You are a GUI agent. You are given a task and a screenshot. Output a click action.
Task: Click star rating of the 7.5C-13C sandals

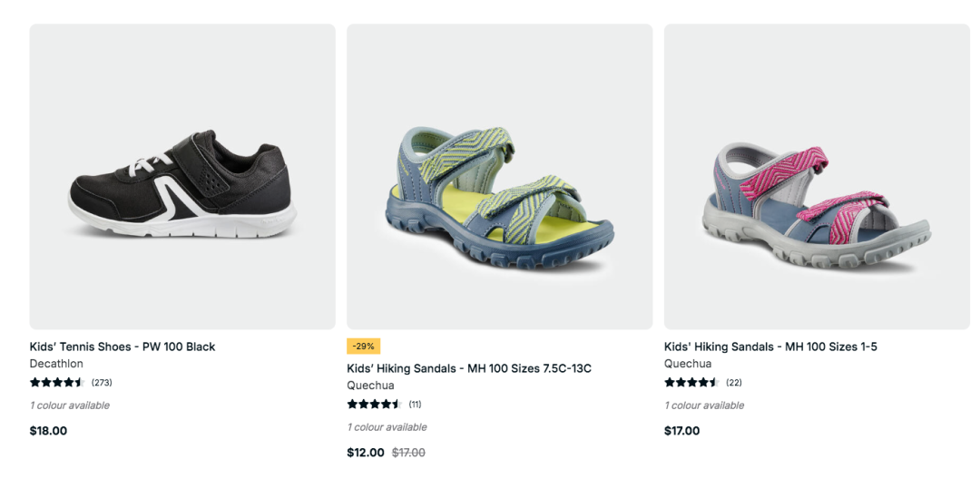pos(374,405)
